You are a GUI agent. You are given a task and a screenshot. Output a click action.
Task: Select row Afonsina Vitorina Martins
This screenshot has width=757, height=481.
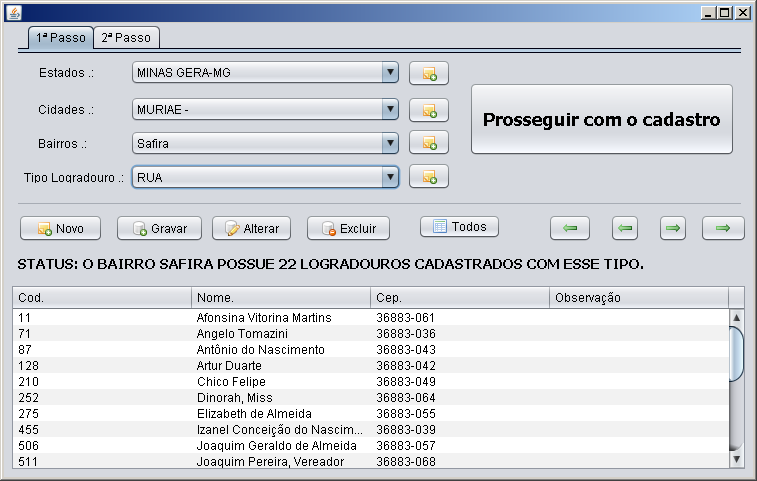pos(371,318)
